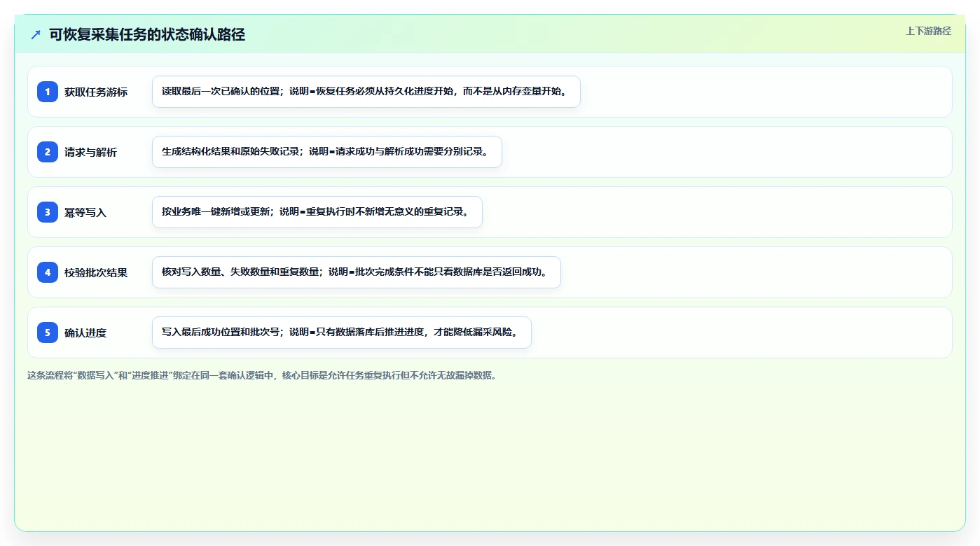This screenshot has height=546, width=980.
Task: Click step number badge 1
Action: tap(48, 91)
